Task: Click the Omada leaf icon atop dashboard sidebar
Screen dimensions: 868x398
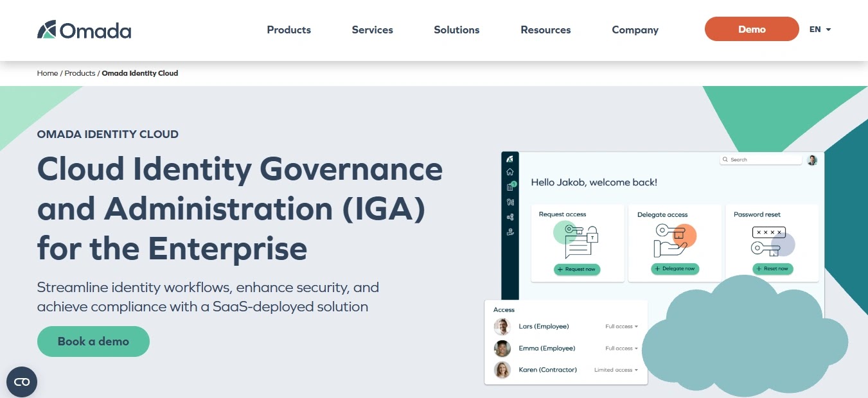Action: coord(510,159)
